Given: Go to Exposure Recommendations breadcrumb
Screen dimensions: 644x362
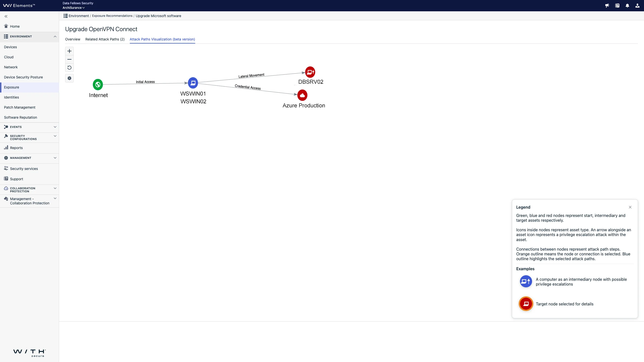Looking at the screenshot, I should (x=112, y=16).
